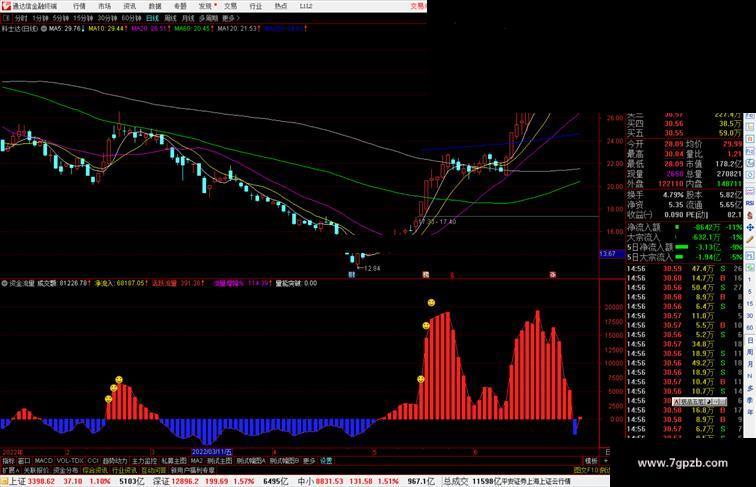
Task: Click the 上证 index in status bar
Action: [x=18, y=482]
